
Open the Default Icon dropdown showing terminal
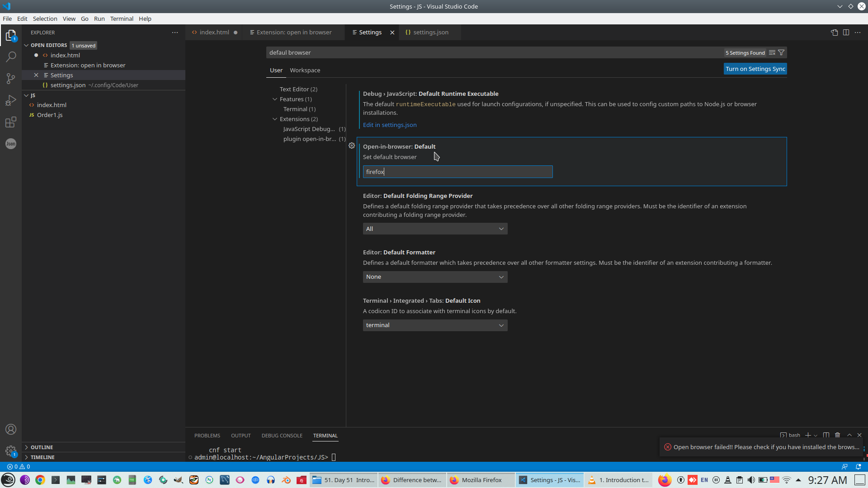pyautogui.click(x=435, y=325)
